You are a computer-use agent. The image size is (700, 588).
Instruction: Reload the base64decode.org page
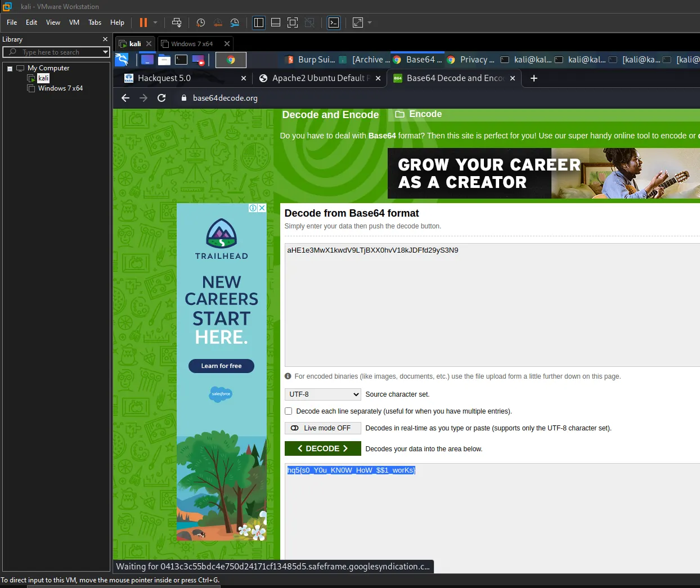click(161, 98)
